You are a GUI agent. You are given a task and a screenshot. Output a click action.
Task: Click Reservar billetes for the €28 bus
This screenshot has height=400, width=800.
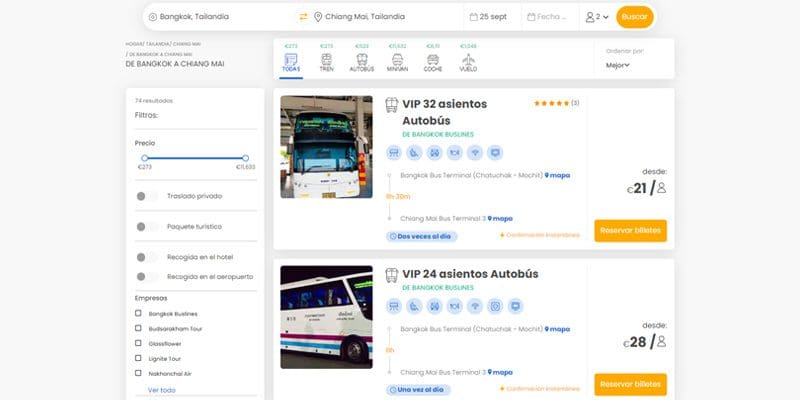click(630, 384)
